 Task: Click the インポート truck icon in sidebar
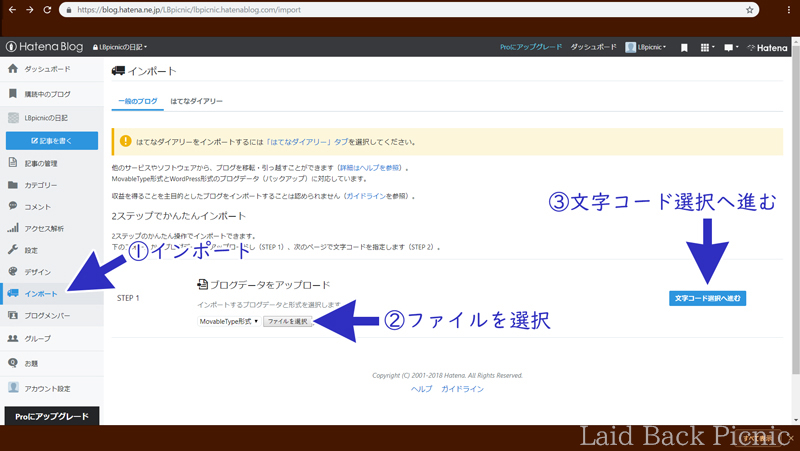click(x=13, y=293)
